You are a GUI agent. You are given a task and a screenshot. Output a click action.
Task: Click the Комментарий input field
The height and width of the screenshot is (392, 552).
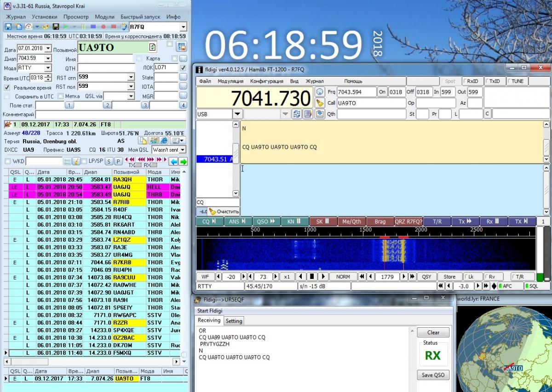click(110, 114)
